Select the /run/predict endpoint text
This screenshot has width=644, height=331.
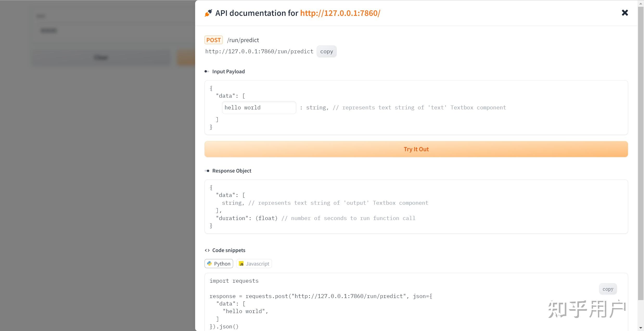(243, 40)
